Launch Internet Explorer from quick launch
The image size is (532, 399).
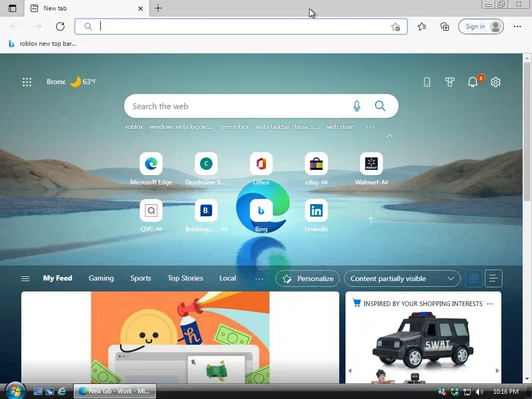coord(62,391)
